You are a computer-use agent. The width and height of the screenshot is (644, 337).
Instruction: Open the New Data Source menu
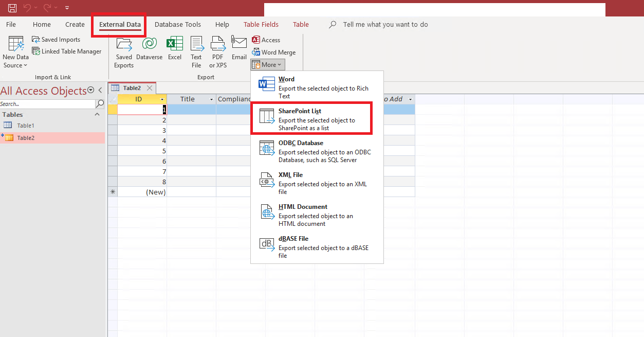pyautogui.click(x=15, y=52)
